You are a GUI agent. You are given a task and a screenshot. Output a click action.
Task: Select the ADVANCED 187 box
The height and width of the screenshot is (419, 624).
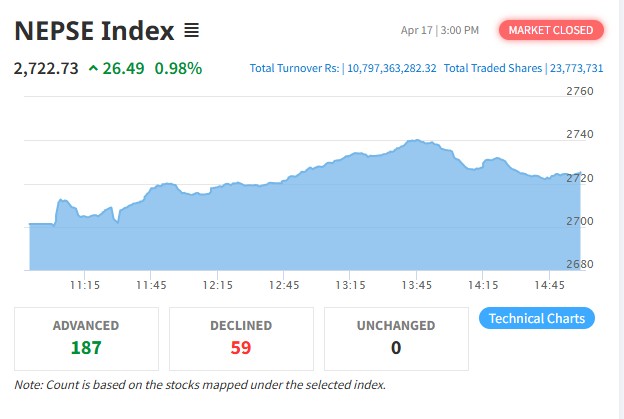(x=86, y=339)
